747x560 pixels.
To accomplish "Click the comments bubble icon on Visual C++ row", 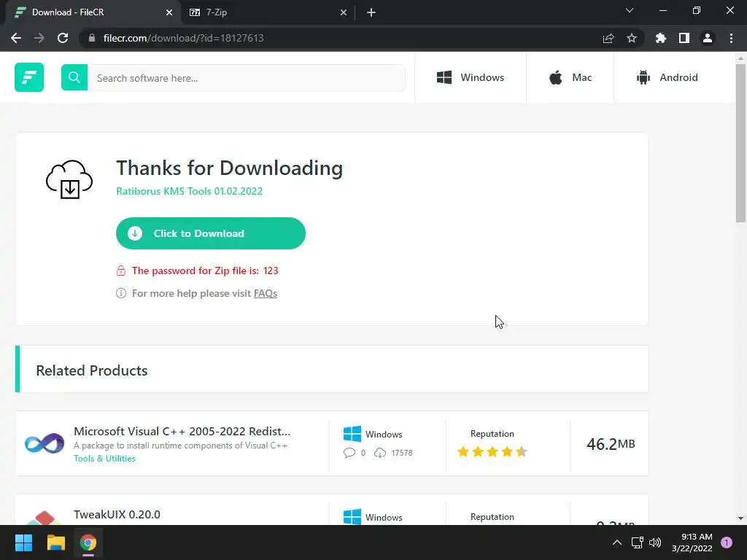I will point(349,452).
